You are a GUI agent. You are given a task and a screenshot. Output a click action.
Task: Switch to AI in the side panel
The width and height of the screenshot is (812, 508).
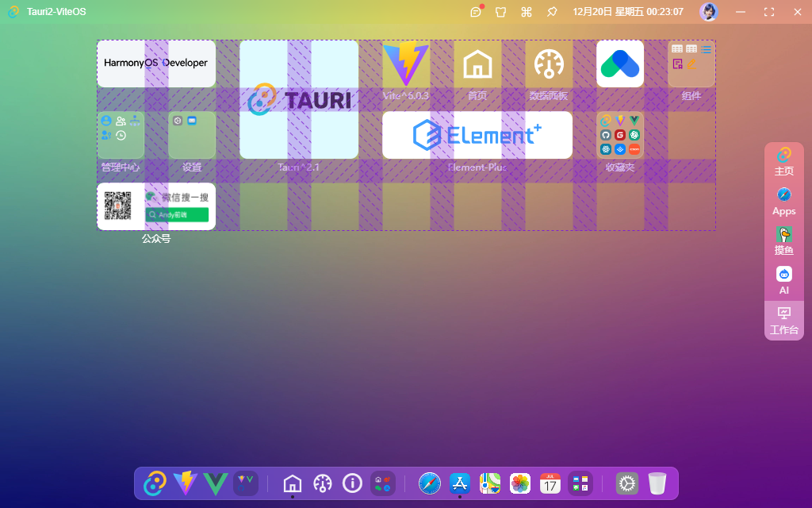784,280
